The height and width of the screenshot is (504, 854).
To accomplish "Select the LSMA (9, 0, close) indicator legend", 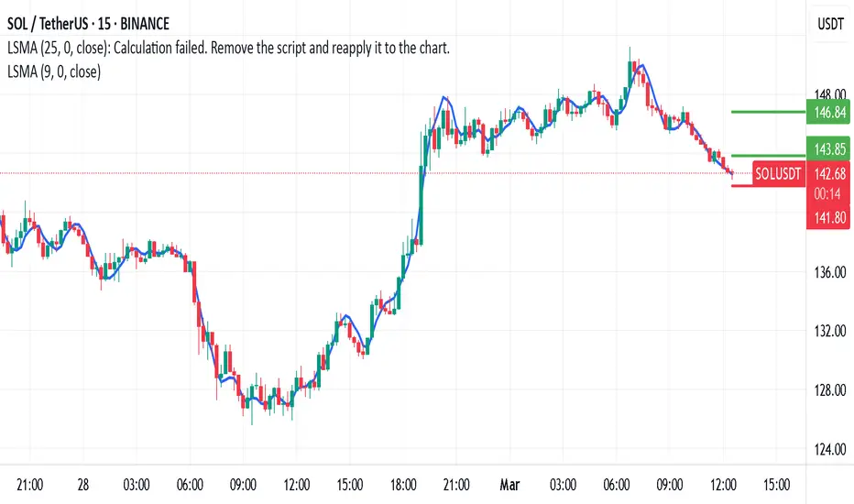I will (x=54, y=71).
